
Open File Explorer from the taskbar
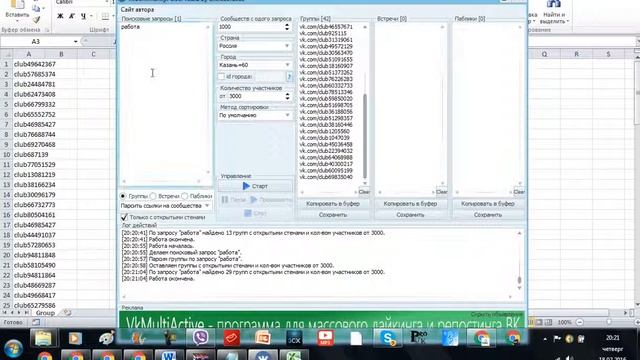tap(43, 338)
